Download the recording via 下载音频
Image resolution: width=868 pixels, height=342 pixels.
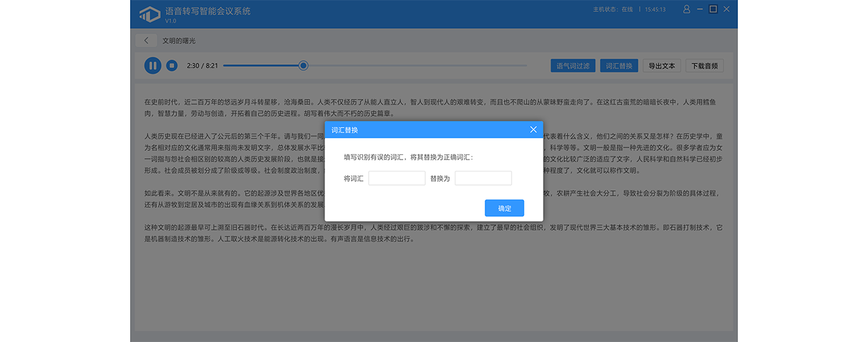coord(704,66)
